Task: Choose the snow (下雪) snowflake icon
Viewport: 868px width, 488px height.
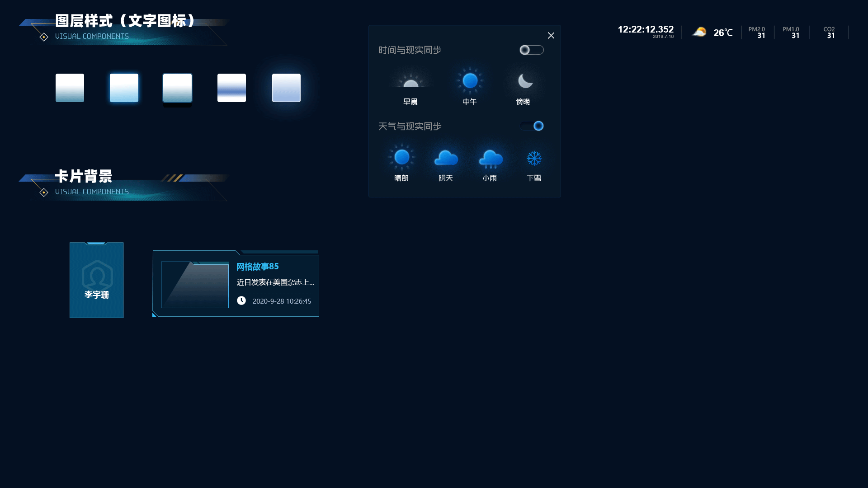Action: [534, 158]
